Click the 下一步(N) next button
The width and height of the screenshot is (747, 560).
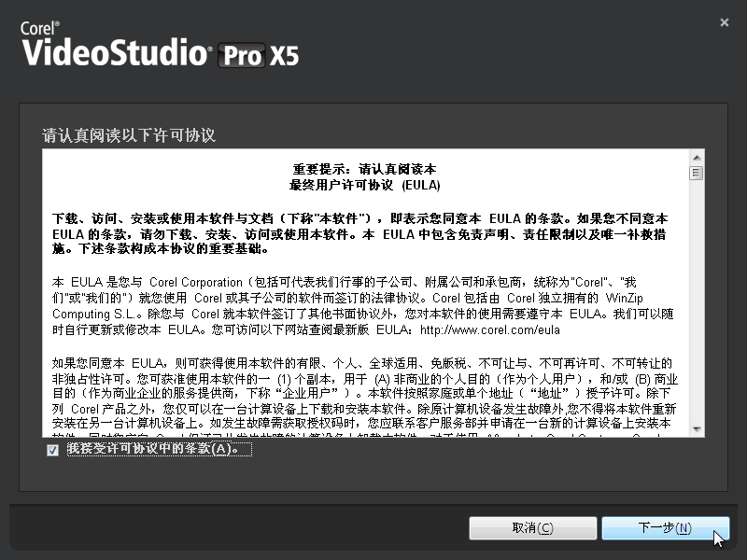[x=665, y=528]
